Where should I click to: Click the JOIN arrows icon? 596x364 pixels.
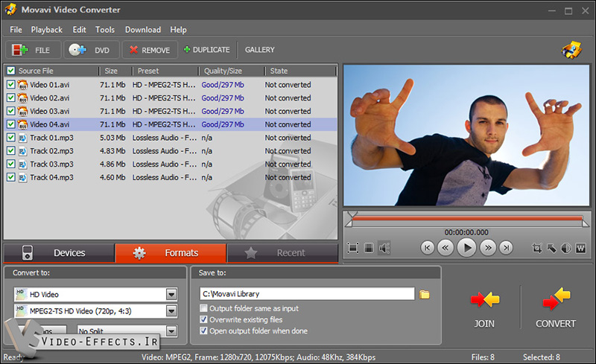tap(485, 299)
